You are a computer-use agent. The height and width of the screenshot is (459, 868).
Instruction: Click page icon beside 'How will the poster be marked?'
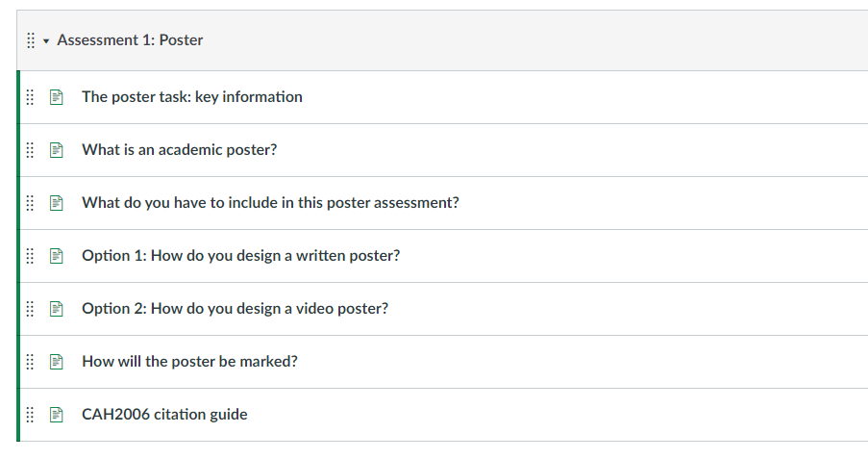click(x=56, y=362)
